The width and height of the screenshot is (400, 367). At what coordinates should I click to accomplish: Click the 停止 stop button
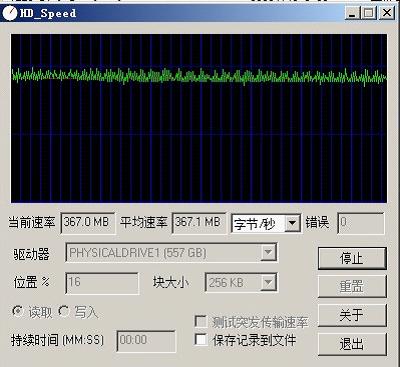[352, 258]
